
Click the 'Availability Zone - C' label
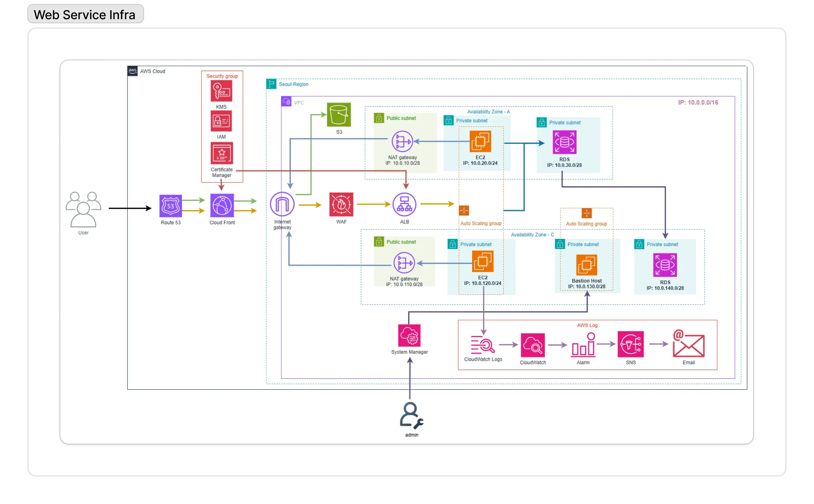point(532,235)
